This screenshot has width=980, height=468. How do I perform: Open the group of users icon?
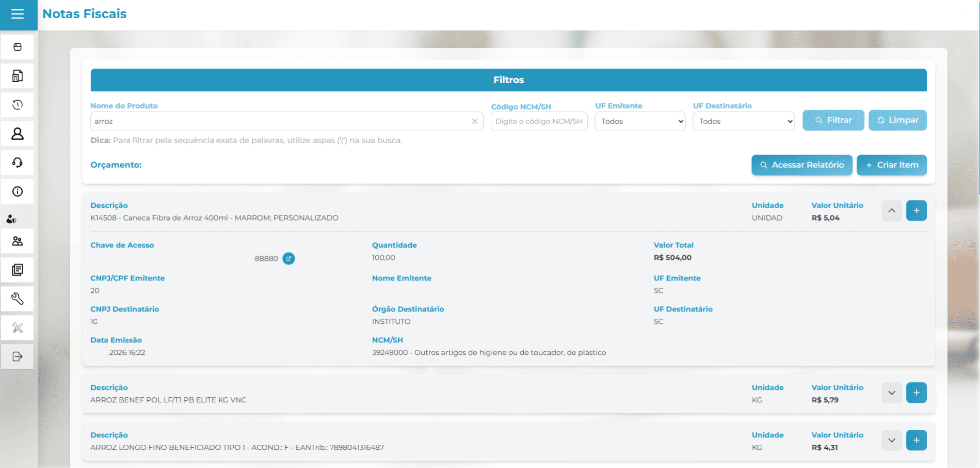click(17, 241)
